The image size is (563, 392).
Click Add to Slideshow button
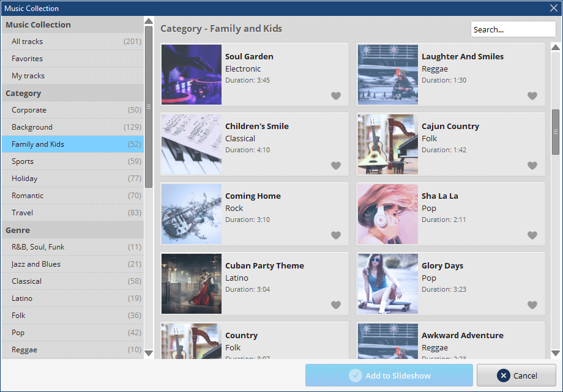[389, 375]
